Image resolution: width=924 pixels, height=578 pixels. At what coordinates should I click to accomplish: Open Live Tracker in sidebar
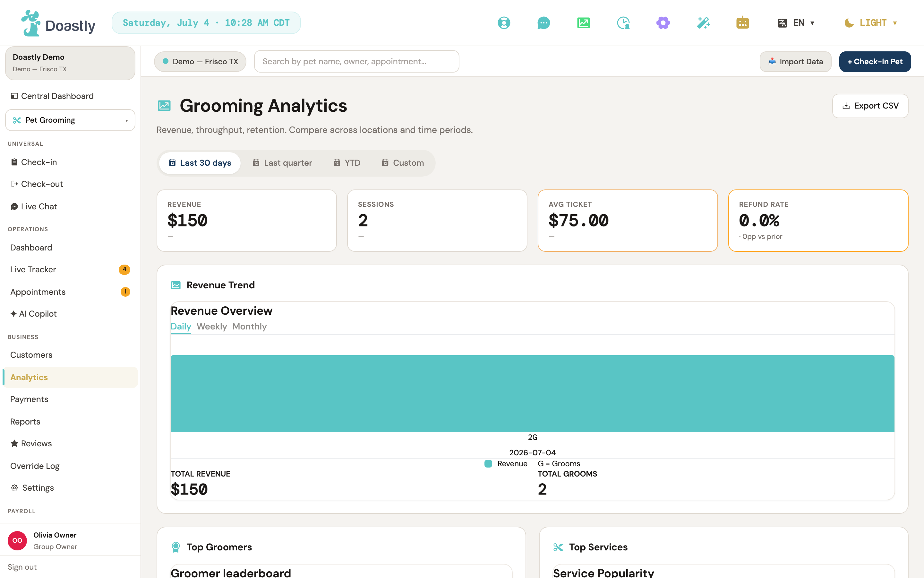point(70,269)
